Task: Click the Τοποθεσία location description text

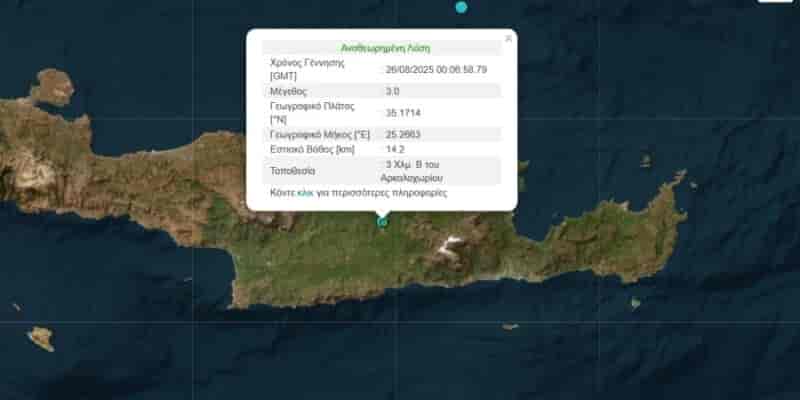Action: pos(412,171)
